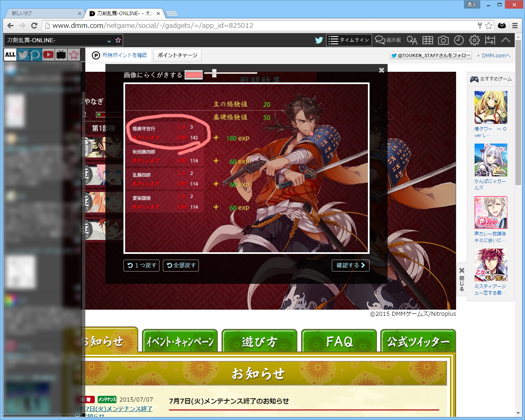
Task: Close the recommended games panel with 閉じる
Action: (462, 279)
